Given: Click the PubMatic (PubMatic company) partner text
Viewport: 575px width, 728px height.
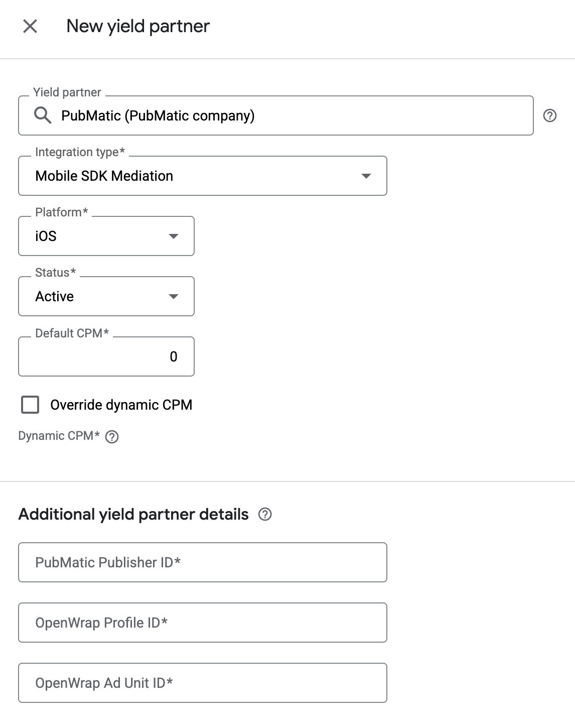Looking at the screenshot, I should pos(158,116).
